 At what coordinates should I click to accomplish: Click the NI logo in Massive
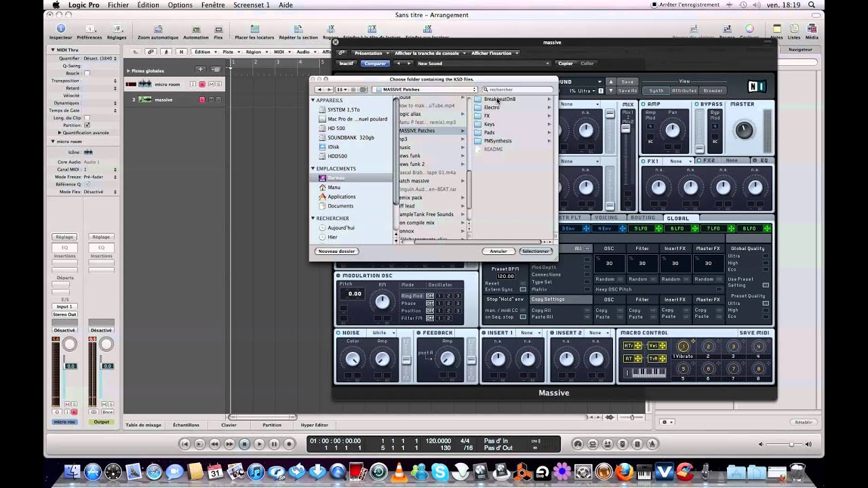click(757, 86)
